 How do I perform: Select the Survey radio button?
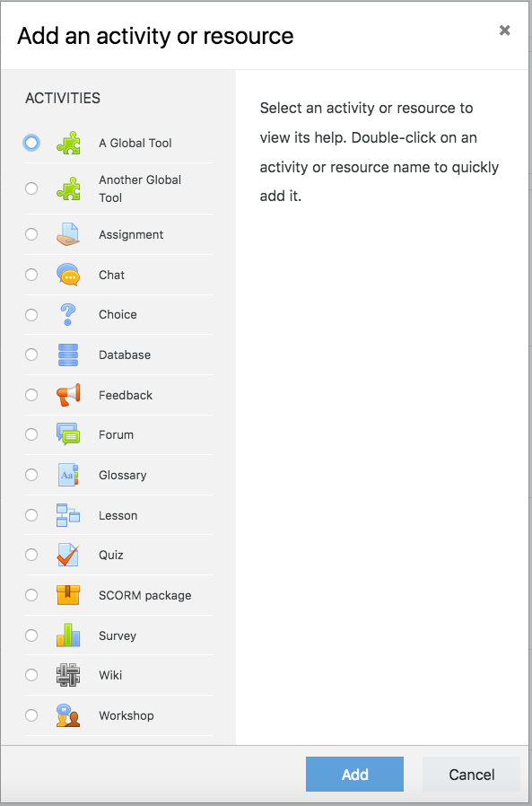tap(31, 635)
